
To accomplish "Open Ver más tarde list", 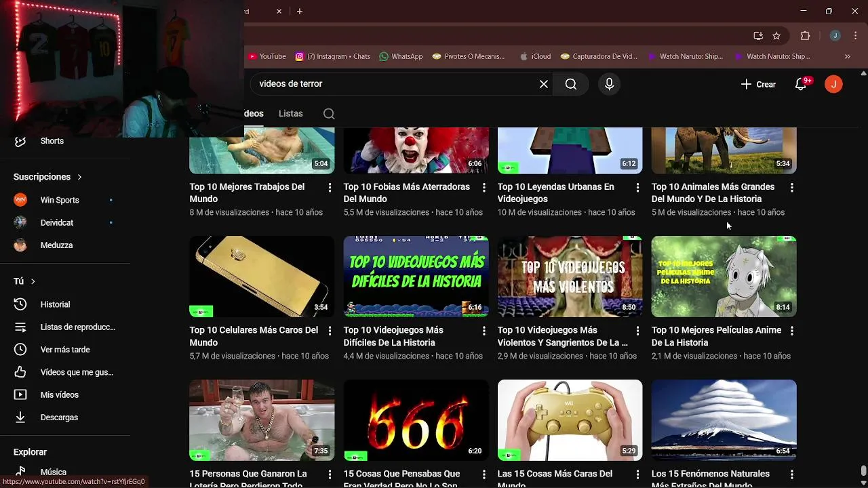I will click(65, 350).
